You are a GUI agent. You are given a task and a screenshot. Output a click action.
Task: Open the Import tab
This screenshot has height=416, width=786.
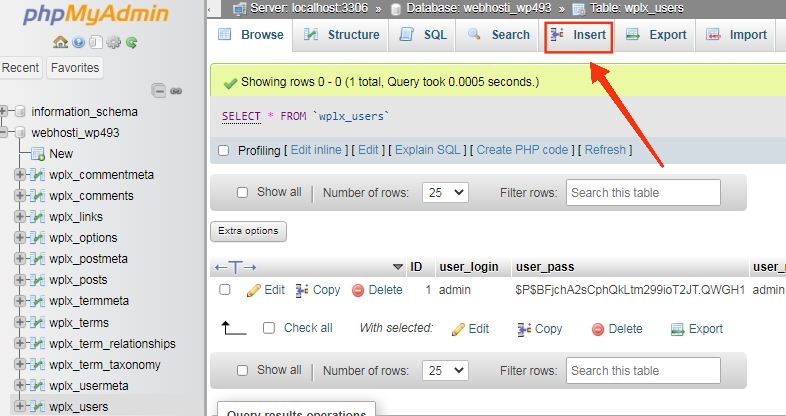click(x=736, y=35)
